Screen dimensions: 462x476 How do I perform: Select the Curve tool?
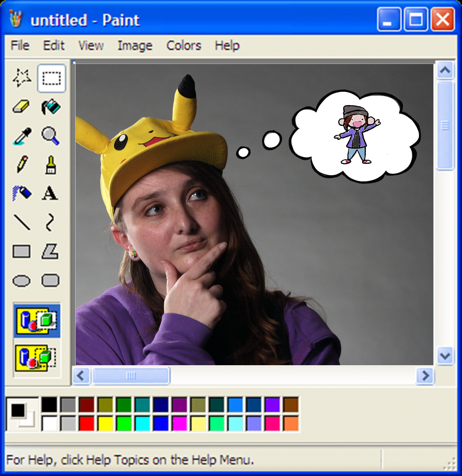tap(50, 222)
